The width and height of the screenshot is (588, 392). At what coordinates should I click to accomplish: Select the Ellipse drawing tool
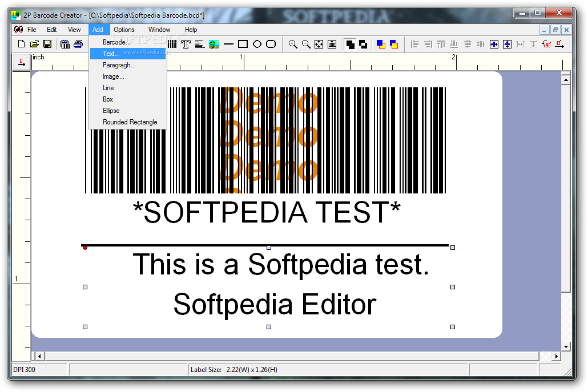257,45
